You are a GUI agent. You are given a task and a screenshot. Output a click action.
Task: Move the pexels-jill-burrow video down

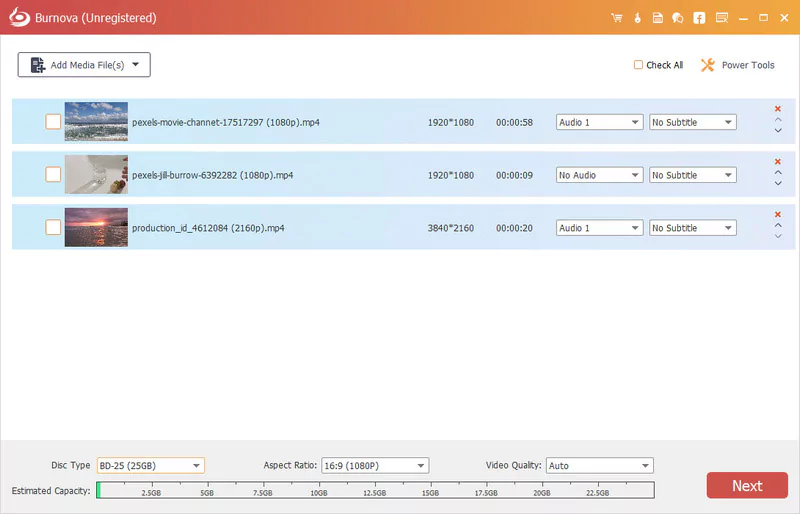pyautogui.click(x=778, y=183)
